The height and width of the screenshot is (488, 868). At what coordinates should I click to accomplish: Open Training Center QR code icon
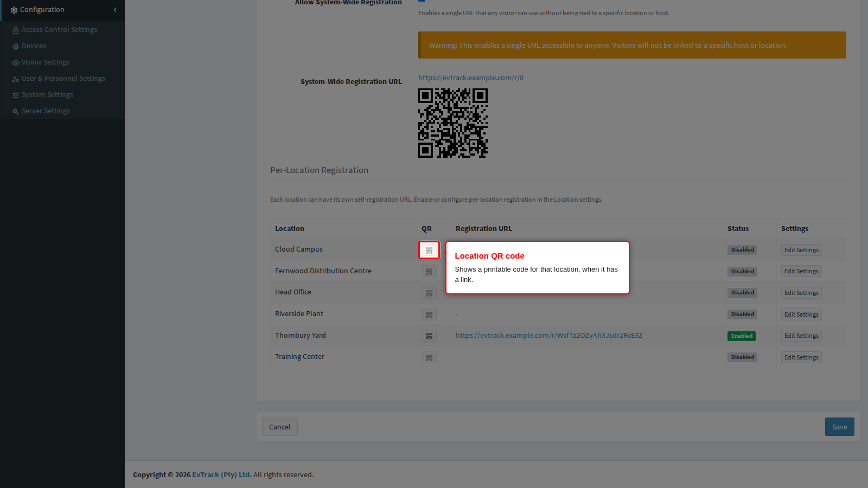[429, 358]
